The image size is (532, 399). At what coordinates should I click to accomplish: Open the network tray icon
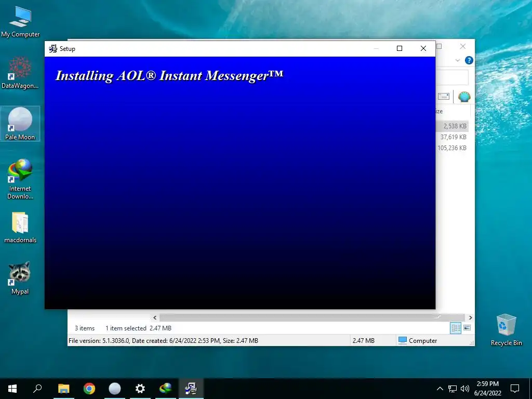(453, 389)
